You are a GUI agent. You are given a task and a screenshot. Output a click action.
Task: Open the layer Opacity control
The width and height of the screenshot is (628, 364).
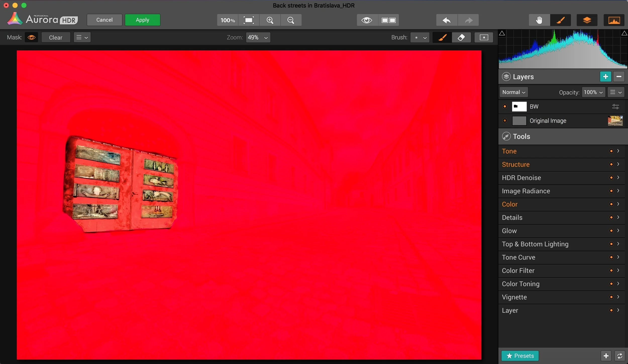[x=593, y=92]
